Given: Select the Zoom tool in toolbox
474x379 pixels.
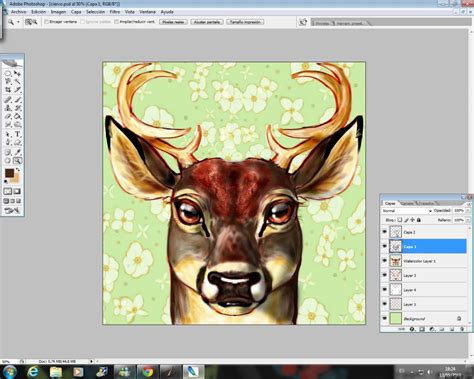Looking at the screenshot, I should click(x=17, y=161).
